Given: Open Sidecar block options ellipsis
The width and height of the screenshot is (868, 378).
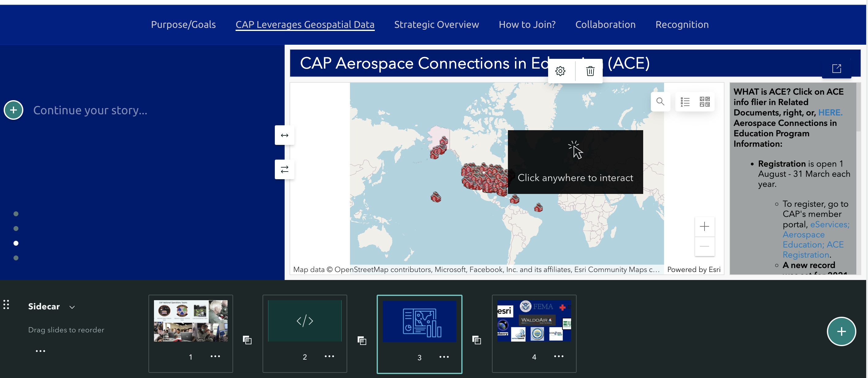Looking at the screenshot, I should (40, 351).
